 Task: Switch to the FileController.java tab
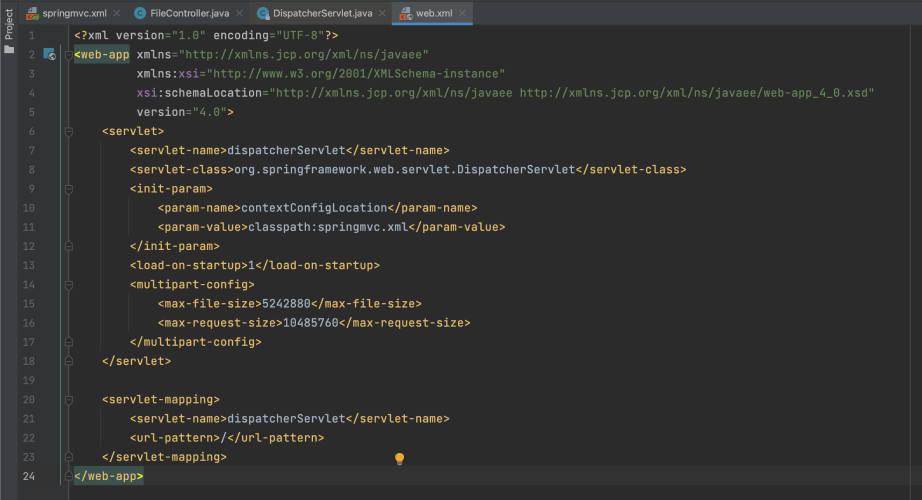tap(190, 14)
